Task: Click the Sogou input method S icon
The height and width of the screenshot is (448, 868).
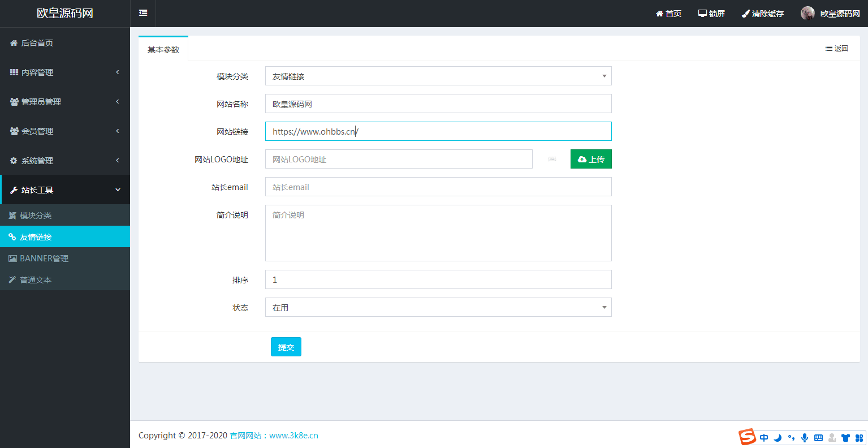Action: (x=747, y=437)
